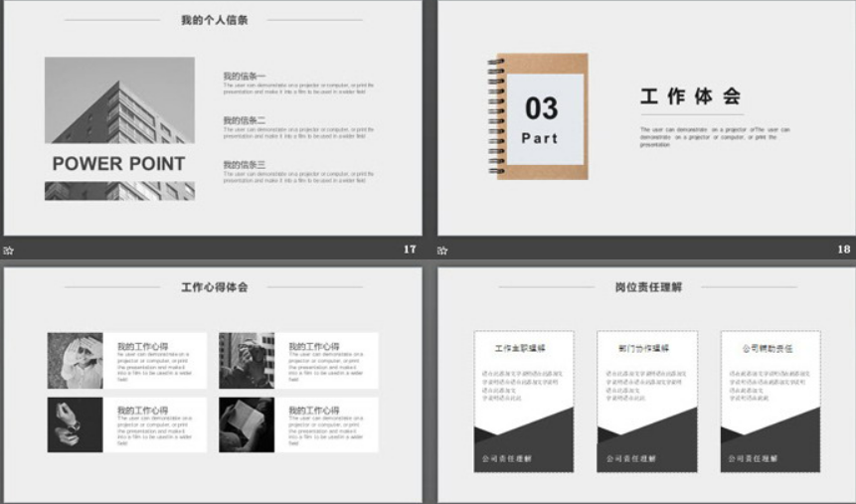Screen dimensions: 856x504
Task: Select the 我的信条三 text block
Action: [x=297, y=171]
